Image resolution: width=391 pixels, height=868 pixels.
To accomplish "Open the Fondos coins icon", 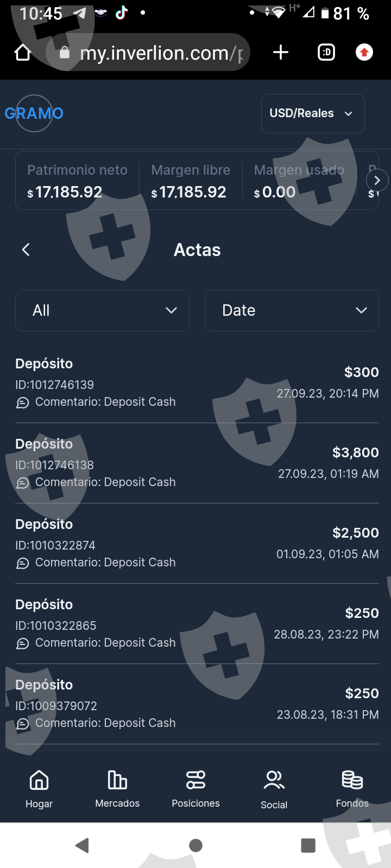I will [352, 780].
